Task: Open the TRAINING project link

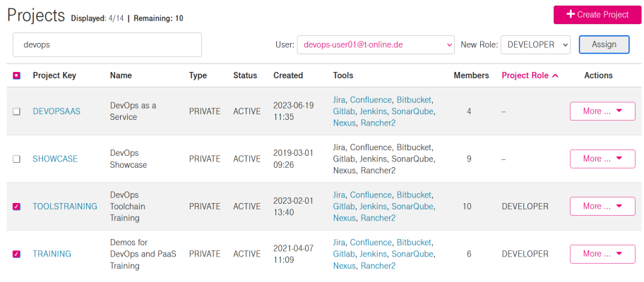Action: 52,254
